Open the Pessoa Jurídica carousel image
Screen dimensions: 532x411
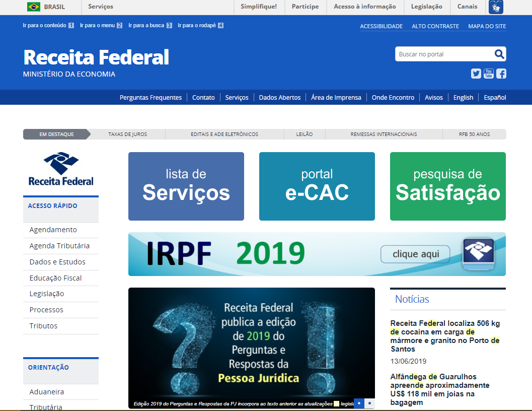click(x=252, y=348)
